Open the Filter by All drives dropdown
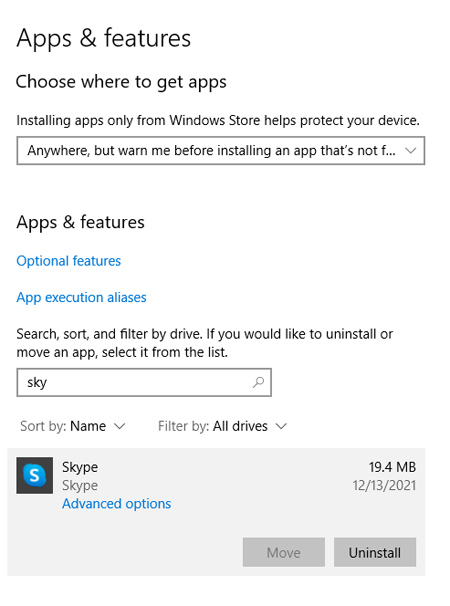This screenshot has width=450, height=606. (x=222, y=426)
